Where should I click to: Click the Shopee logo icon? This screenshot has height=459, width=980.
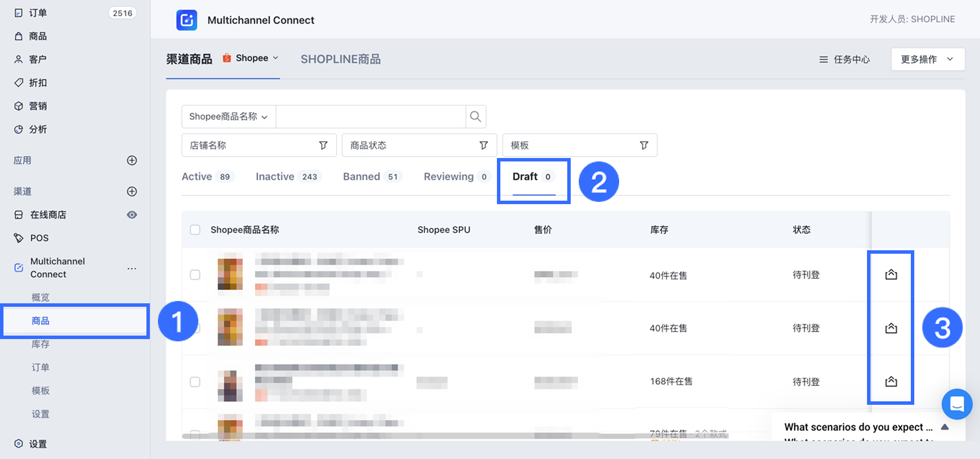(227, 58)
